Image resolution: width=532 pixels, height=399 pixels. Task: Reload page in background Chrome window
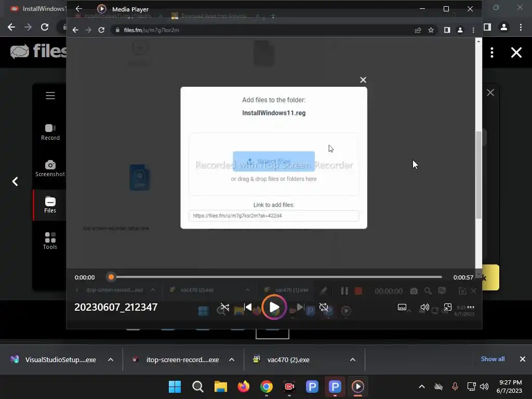click(45, 27)
